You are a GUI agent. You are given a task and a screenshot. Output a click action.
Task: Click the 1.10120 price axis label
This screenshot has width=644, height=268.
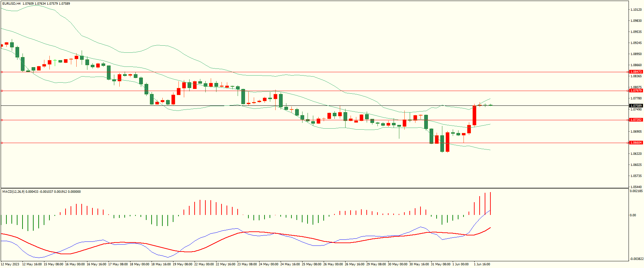(636, 10)
